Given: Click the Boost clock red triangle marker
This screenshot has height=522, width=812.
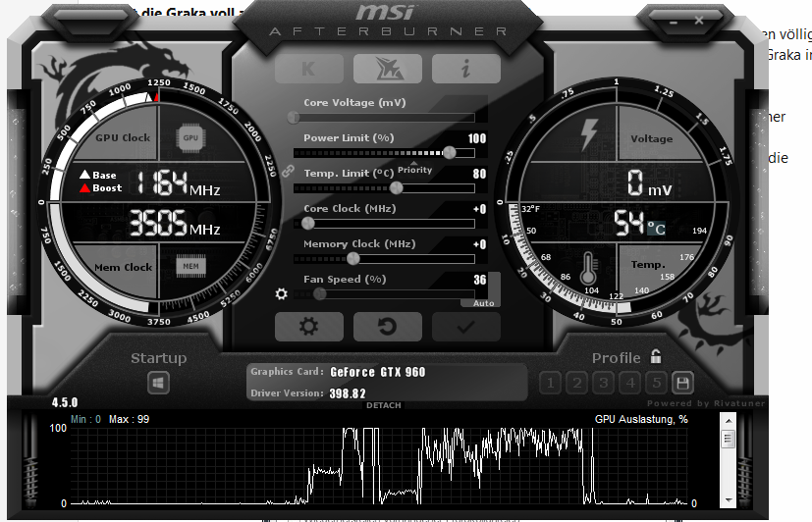Looking at the screenshot, I should pos(84,187).
